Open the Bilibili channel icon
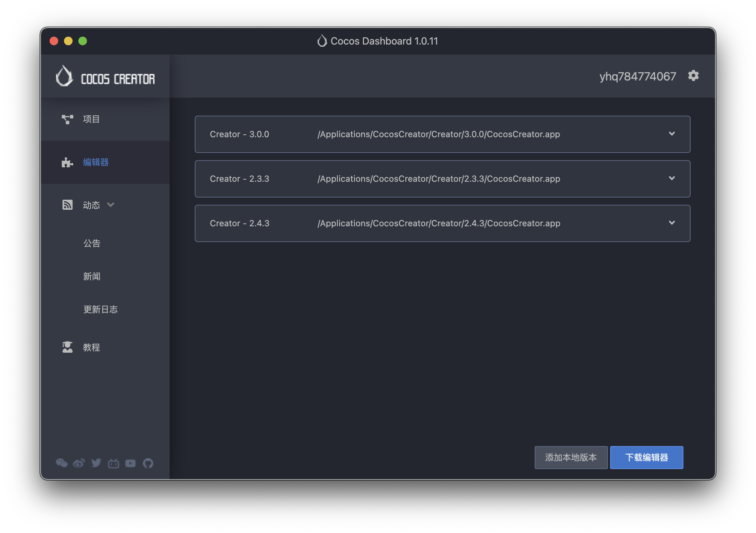This screenshot has height=533, width=756. 113,463
